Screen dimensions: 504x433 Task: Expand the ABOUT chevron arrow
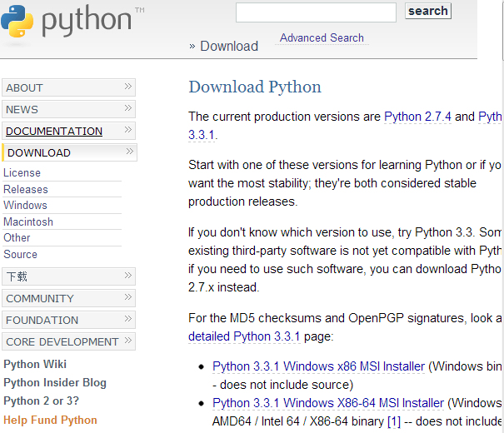click(x=128, y=86)
